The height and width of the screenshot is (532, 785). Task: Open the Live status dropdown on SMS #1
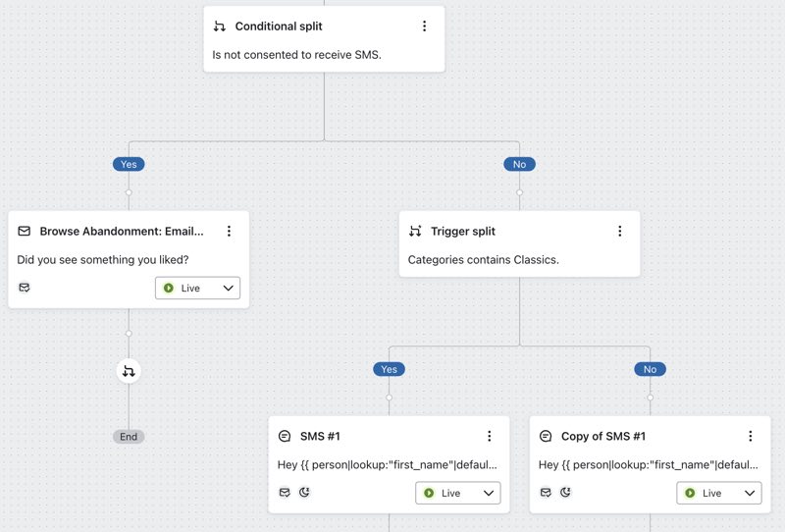coord(458,493)
